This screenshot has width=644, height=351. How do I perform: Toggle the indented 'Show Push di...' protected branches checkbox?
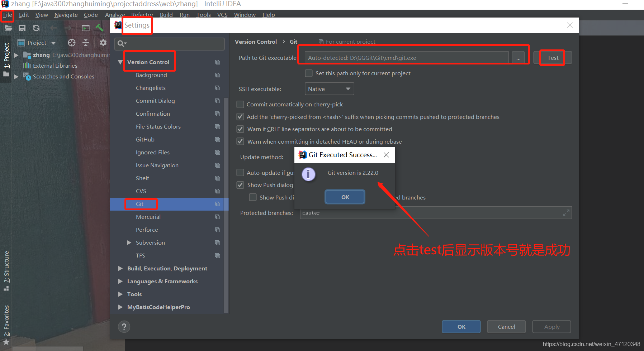[253, 197]
